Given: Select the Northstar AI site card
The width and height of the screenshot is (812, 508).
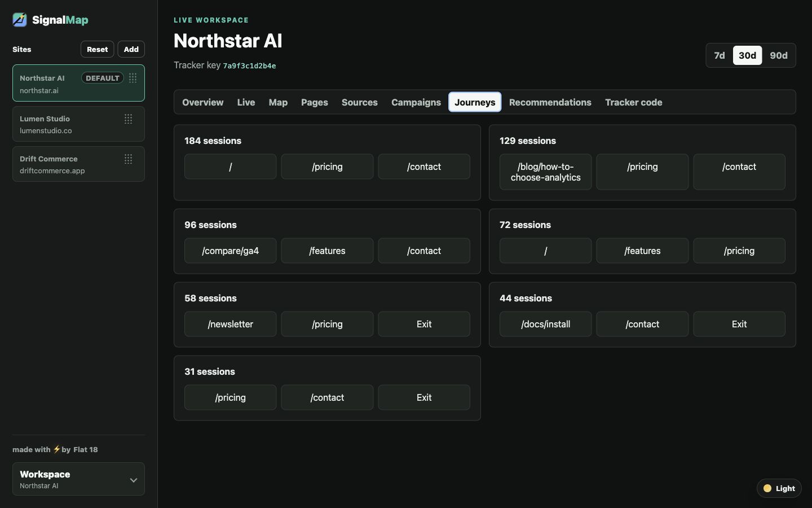Looking at the screenshot, I should click(x=78, y=84).
